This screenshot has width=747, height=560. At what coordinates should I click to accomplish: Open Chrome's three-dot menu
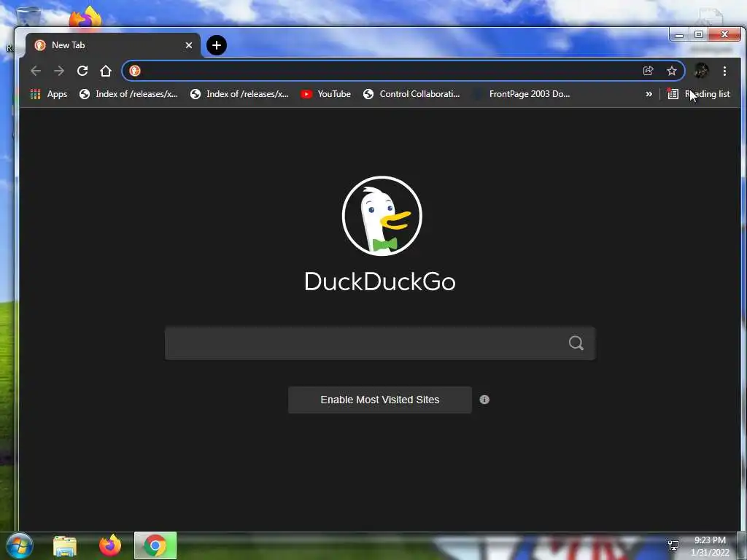click(724, 71)
